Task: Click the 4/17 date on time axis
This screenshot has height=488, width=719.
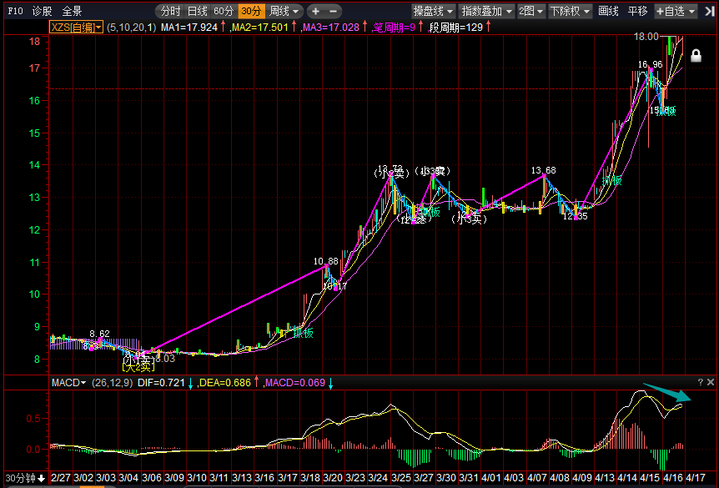Action: (696, 478)
